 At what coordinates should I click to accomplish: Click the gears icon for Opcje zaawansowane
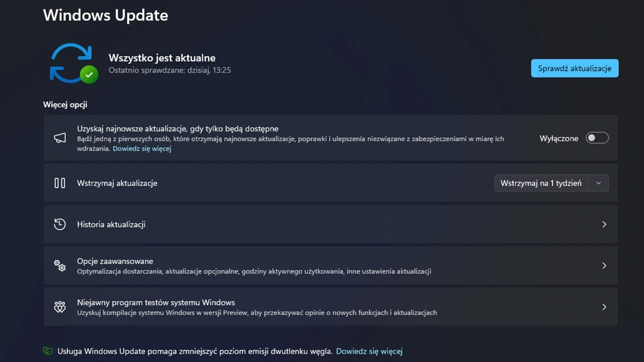point(60,266)
